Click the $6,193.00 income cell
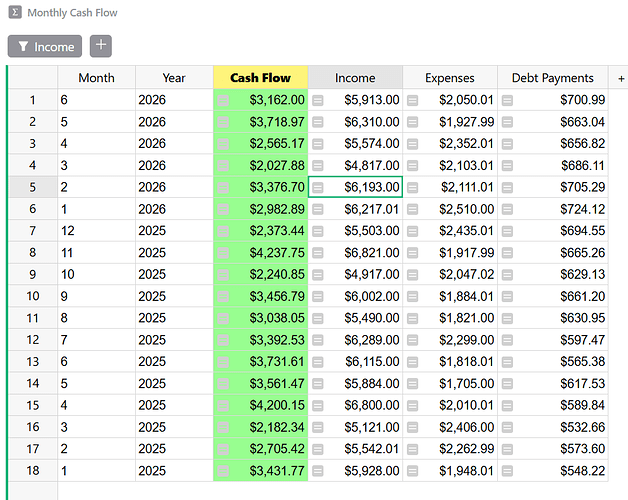 click(x=355, y=187)
